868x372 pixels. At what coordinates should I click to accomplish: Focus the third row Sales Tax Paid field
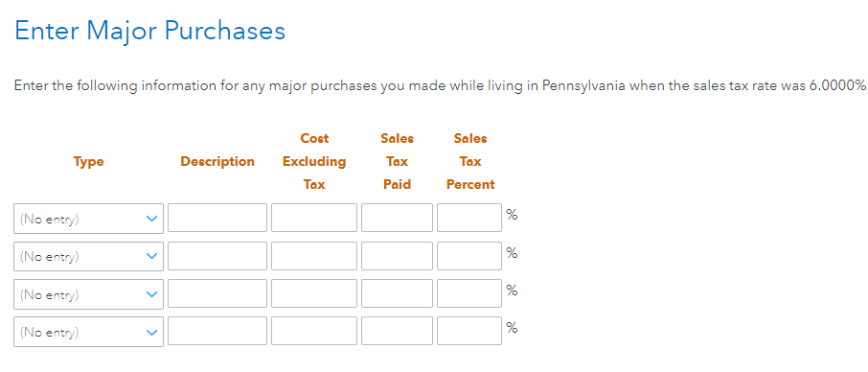click(397, 293)
